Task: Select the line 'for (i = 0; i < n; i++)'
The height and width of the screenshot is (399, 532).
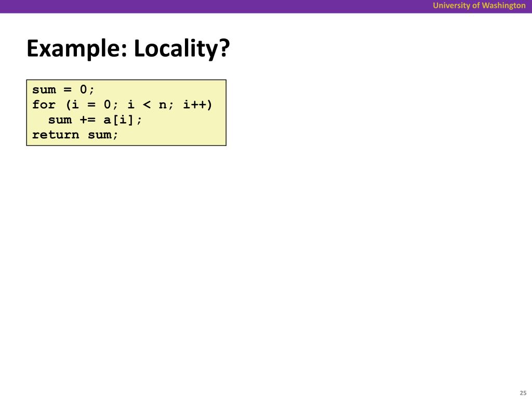Action: 122,104
